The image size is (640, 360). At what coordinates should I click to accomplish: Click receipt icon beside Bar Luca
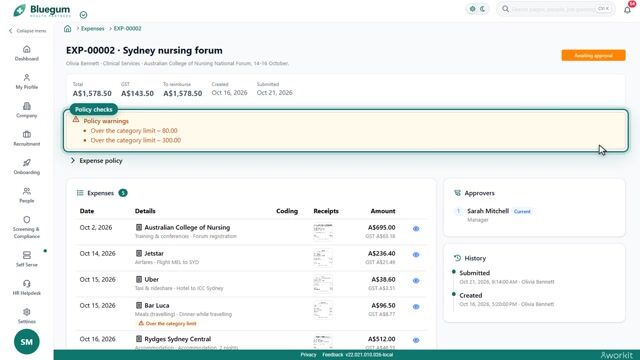pos(139,305)
